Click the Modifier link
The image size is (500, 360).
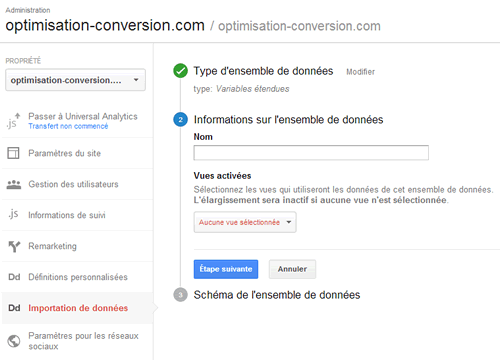pyautogui.click(x=360, y=72)
